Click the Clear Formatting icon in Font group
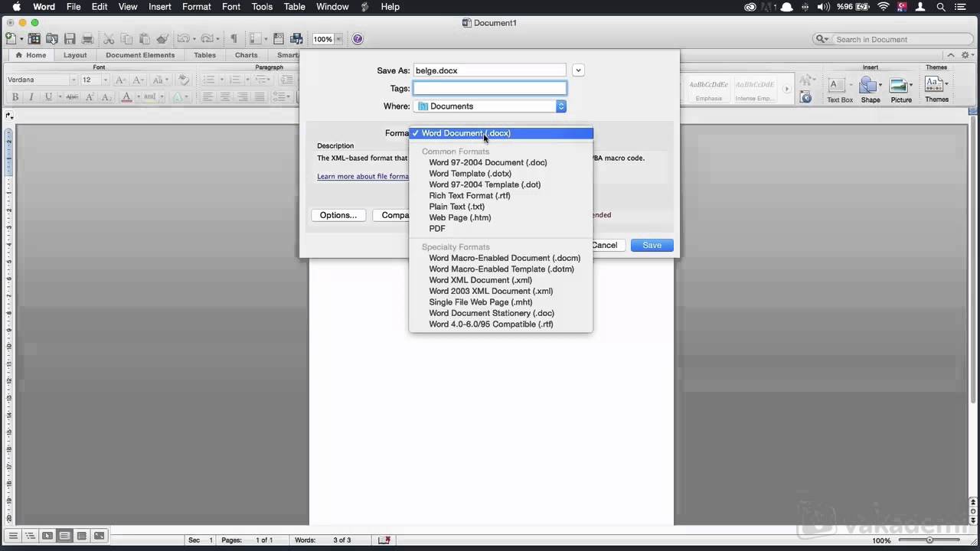 pos(183,80)
